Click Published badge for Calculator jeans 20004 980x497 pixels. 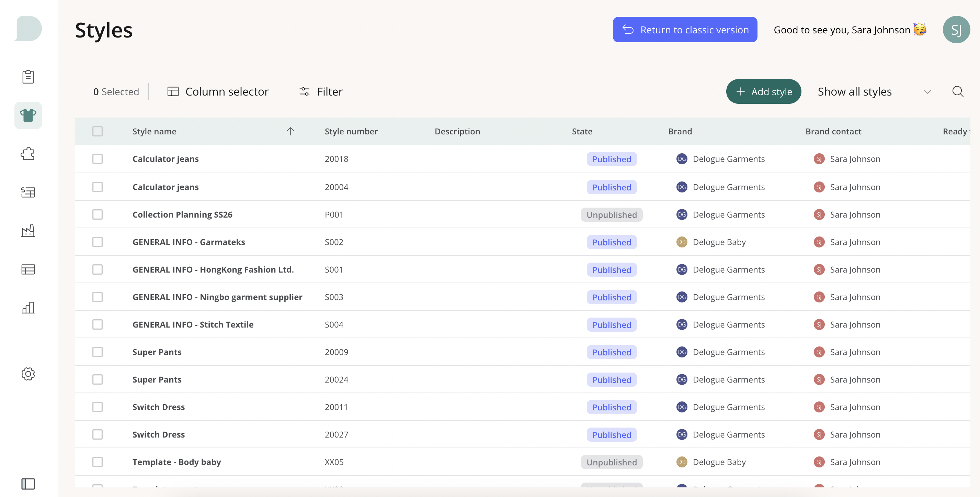(611, 187)
